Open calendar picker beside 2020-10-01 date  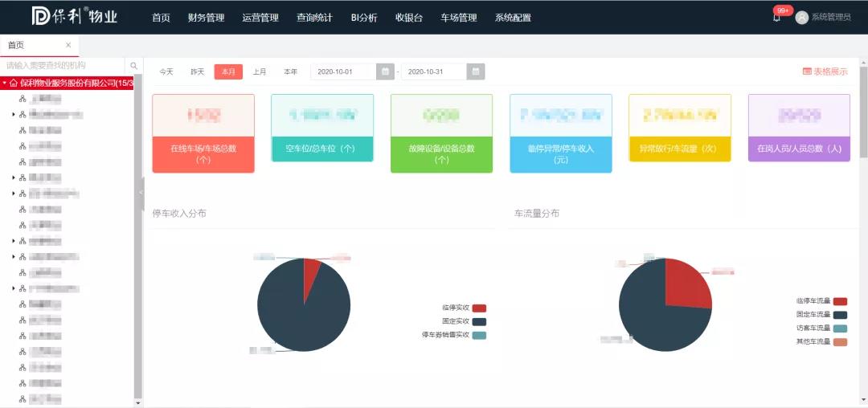387,71
